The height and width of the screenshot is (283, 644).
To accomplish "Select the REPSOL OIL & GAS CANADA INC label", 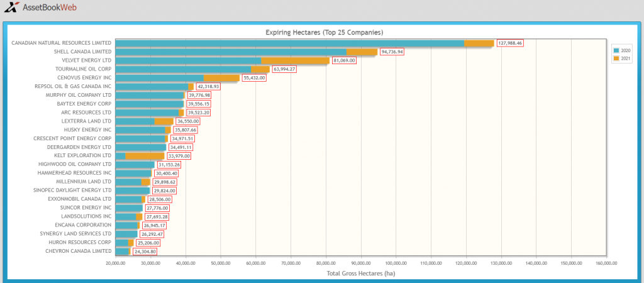I will tap(73, 86).
